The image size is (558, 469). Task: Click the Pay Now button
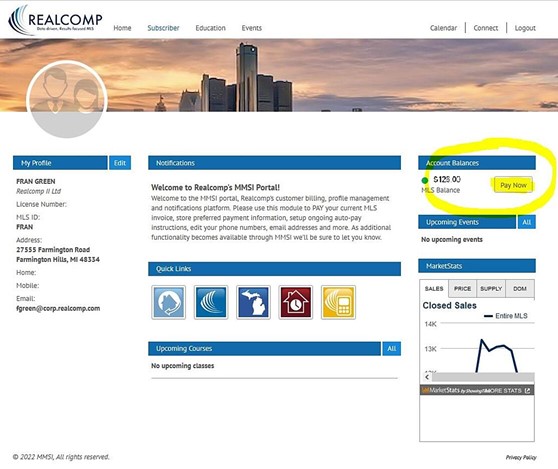(x=513, y=185)
